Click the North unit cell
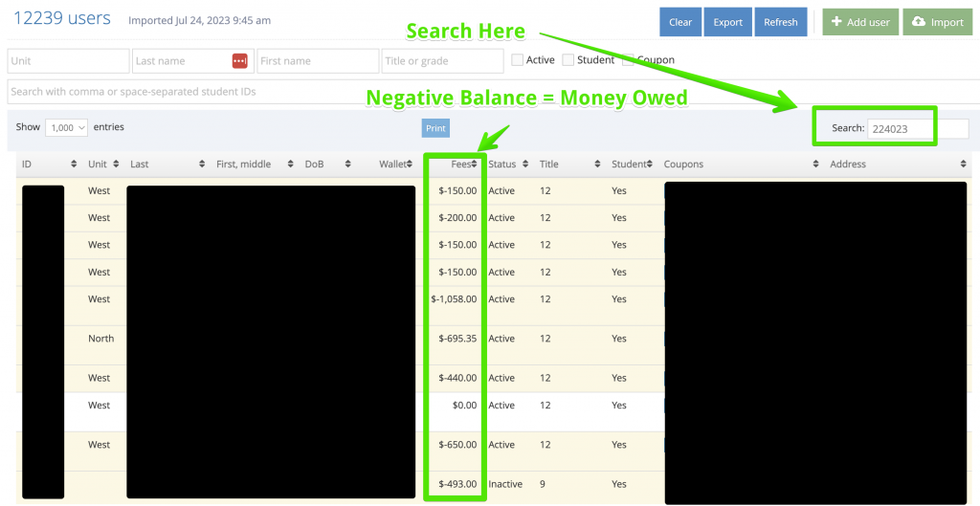Image resolution: width=980 pixels, height=506 pixels. tap(101, 339)
